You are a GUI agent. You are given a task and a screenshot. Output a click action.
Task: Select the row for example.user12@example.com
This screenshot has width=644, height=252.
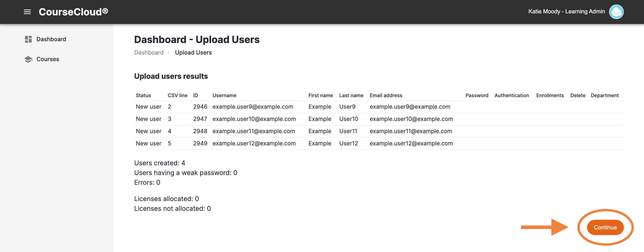click(x=254, y=143)
